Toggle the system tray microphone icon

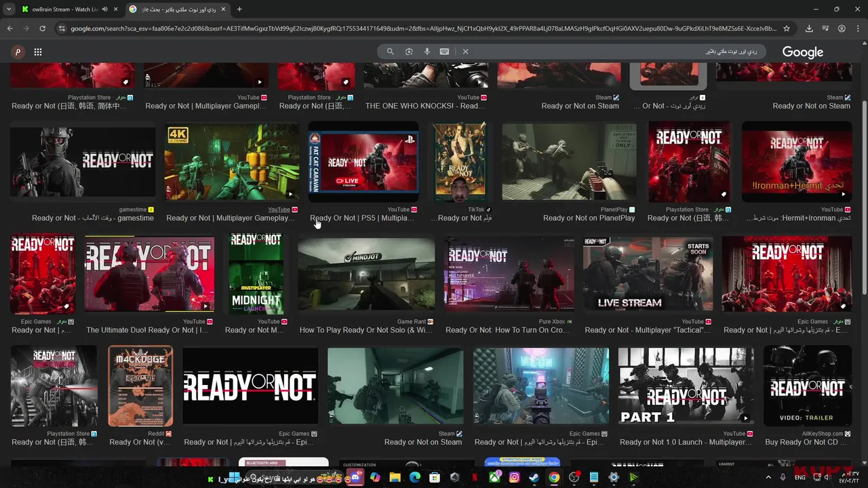tap(783, 477)
